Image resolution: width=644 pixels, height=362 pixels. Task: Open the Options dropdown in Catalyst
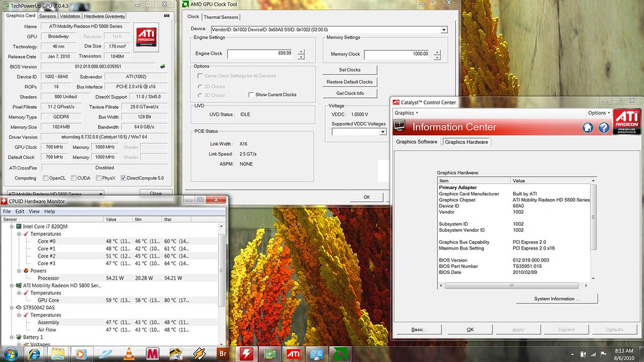tap(599, 113)
